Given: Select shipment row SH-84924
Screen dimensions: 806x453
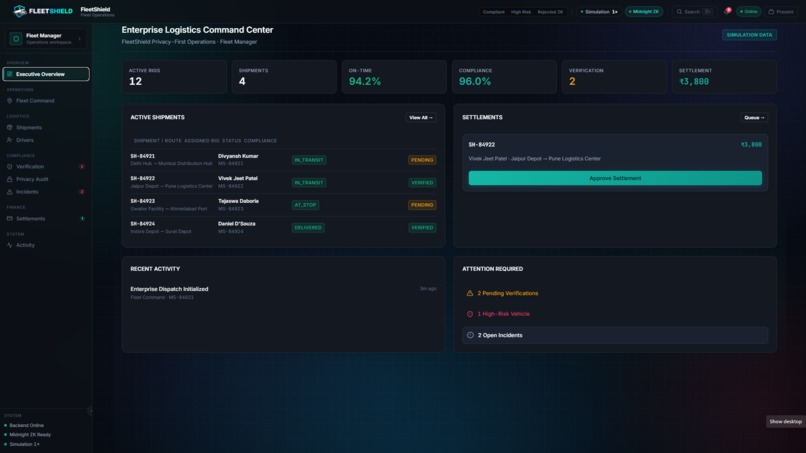Looking at the screenshot, I should [283, 227].
